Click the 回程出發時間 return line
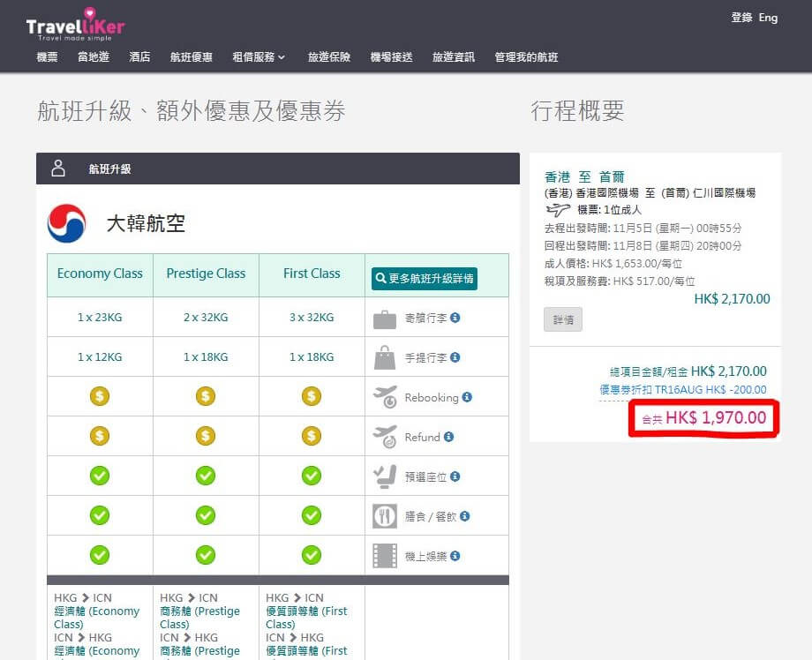The height and width of the screenshot is (660, 812). pos(643,246)
